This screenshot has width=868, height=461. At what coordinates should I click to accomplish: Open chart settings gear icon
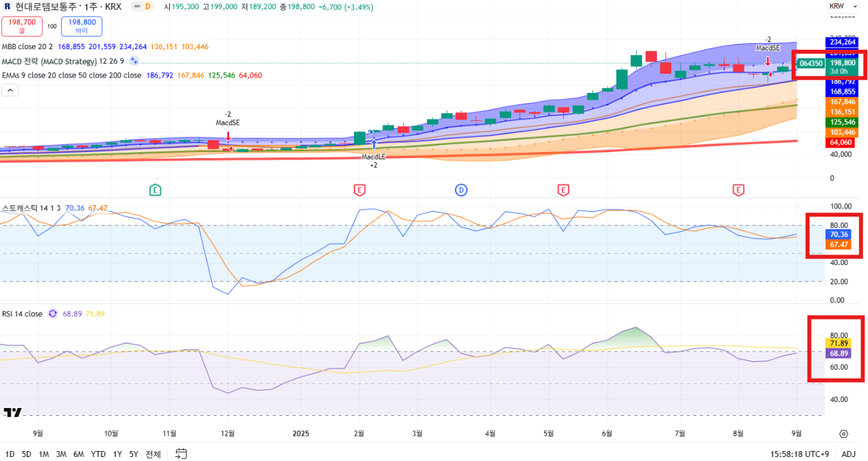843,434
